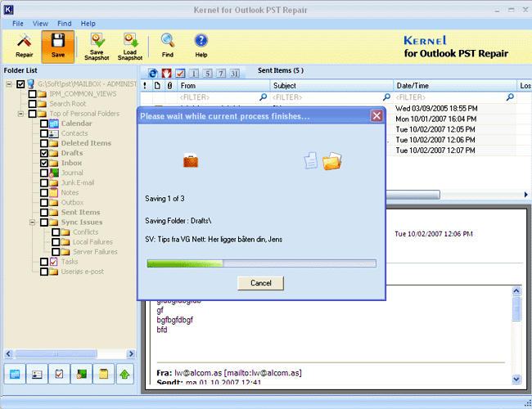Select the 7-day view icon

221,73
